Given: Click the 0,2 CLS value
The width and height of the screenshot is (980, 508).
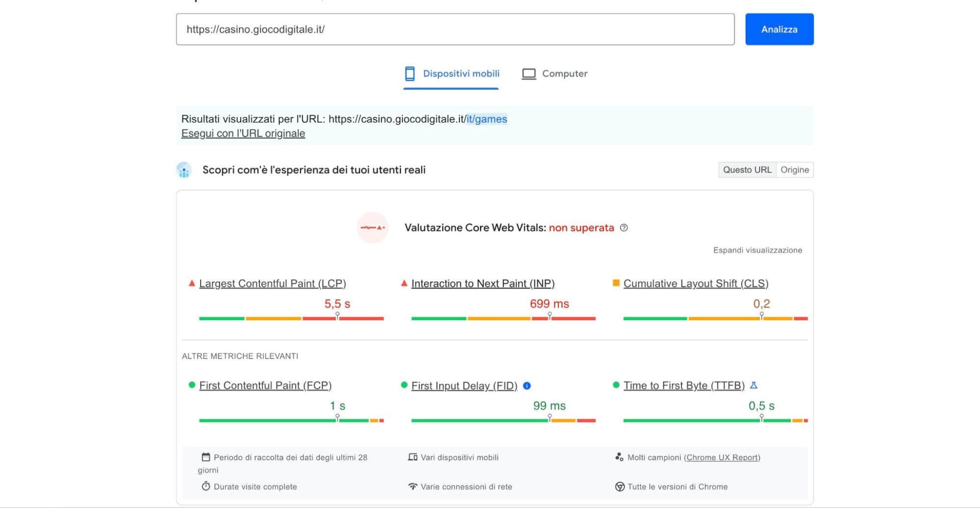Looking at the screenshot, I should click(761, 304).
